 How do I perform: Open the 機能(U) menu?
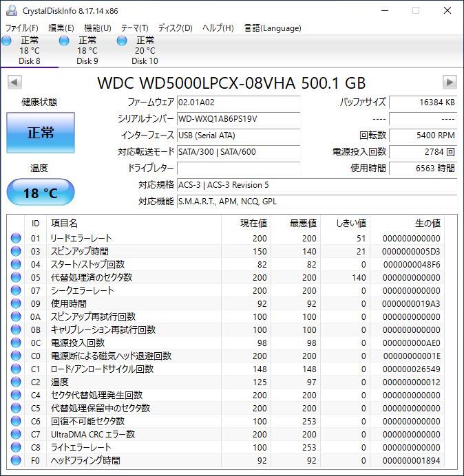[x=98, y=28]
